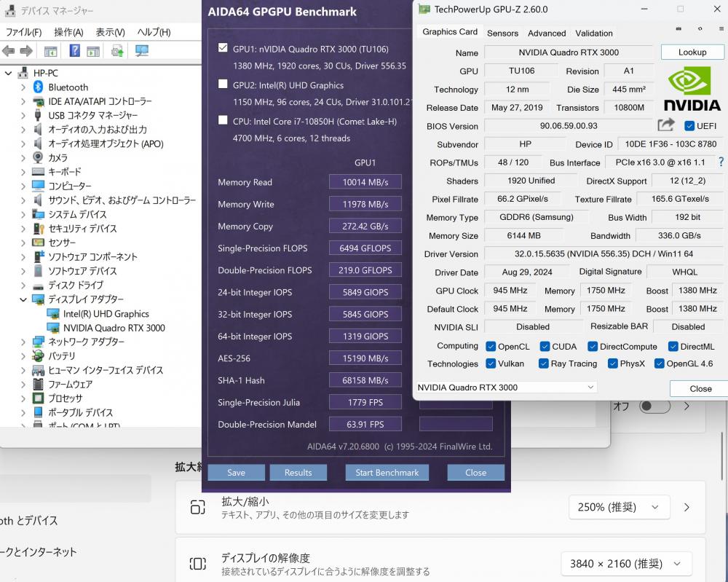Click the GPU-Z share BIOS export icon

pos(666,125)
